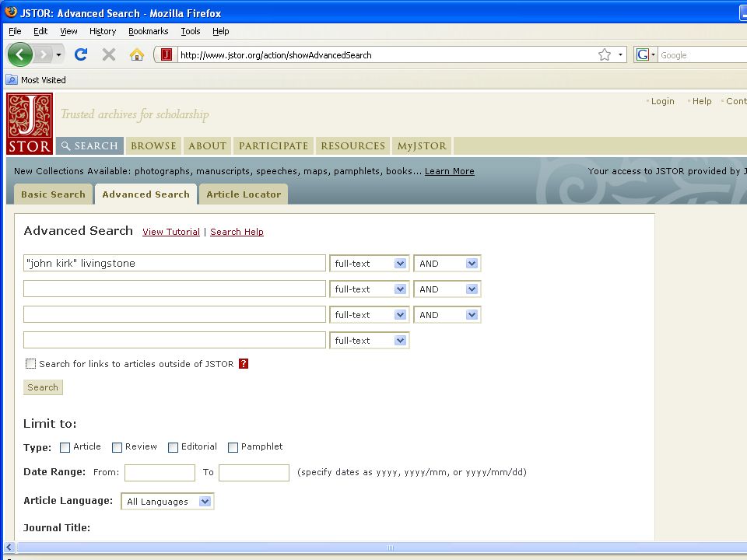The height and width of the screenshot is (560, 747).
Task: Open the History menu
Action: coord(103,31)
